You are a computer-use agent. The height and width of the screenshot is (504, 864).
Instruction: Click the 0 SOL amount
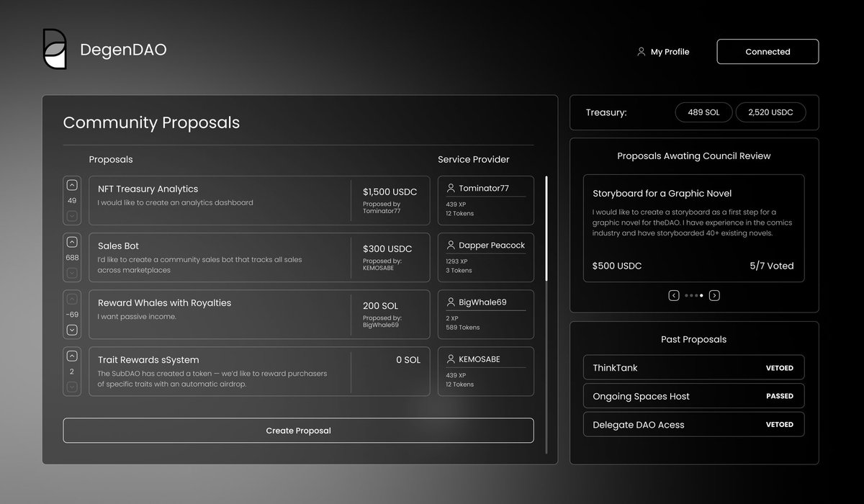point(408,359)
